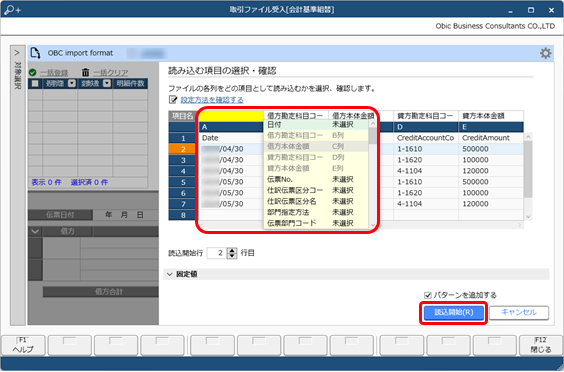Screen dimensions: 564x372
Task: Click the F1 ヘルプ function key button
Action: coord(23,345)
